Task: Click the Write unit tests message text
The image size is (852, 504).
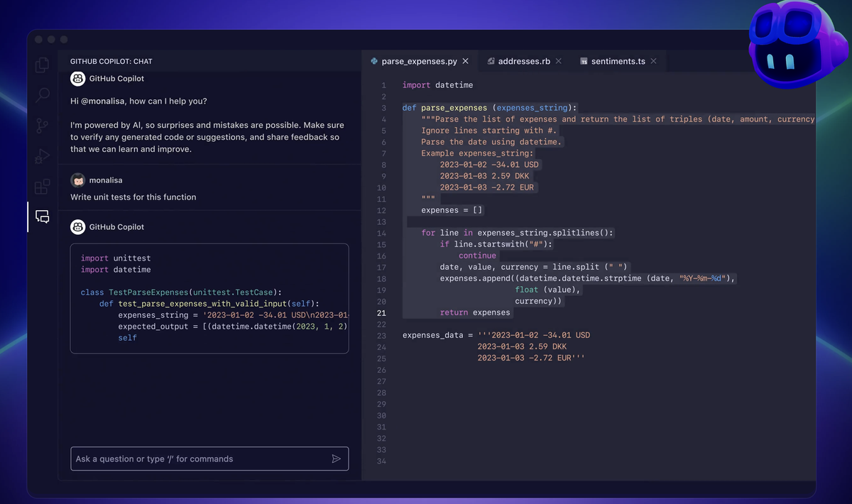Action: click(x=133, y=197)
